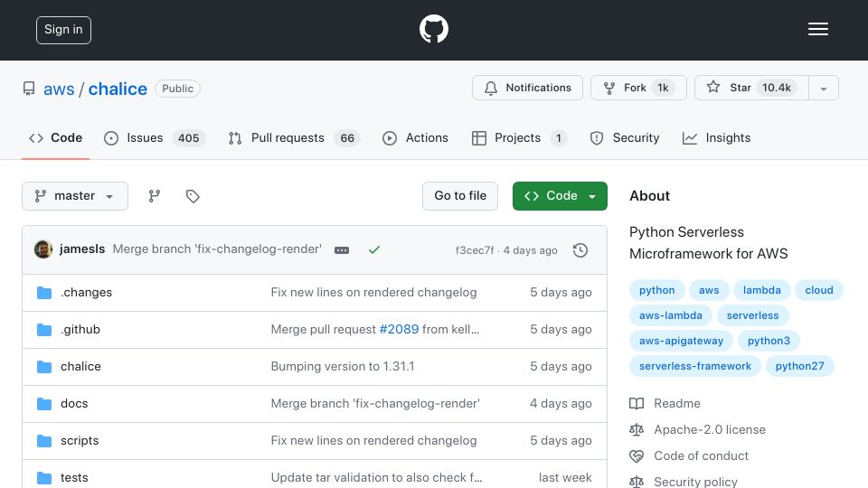Select the serverless topic tag
Viewport: 868px width, 488px height.
click(x=752, y=315)
